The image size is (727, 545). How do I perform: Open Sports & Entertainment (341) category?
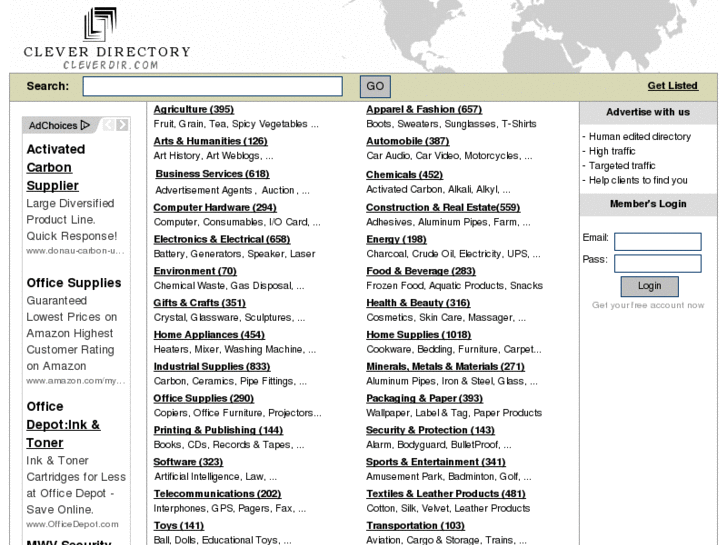click(436, 462)
